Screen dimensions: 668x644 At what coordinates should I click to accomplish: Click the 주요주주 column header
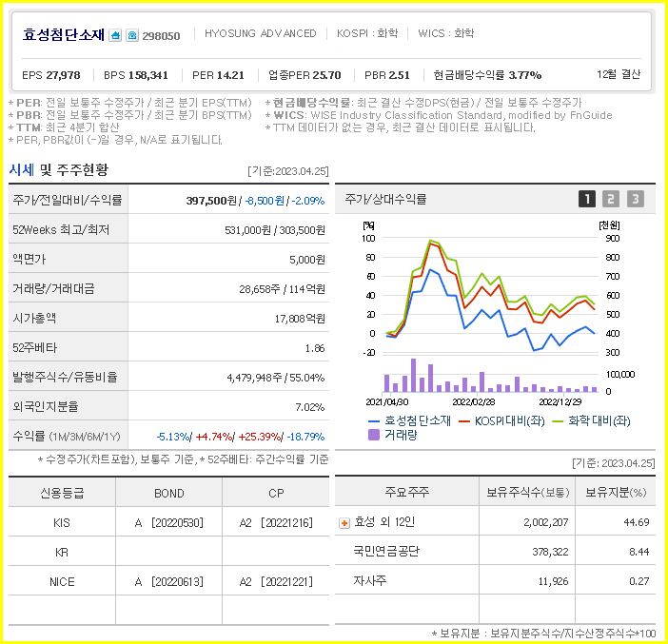click(407, 492)
